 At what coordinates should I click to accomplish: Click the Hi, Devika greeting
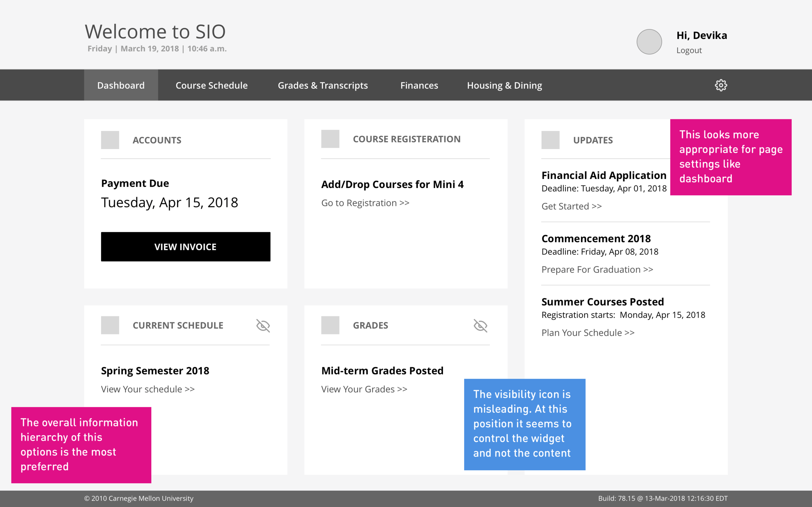(702, 35)
